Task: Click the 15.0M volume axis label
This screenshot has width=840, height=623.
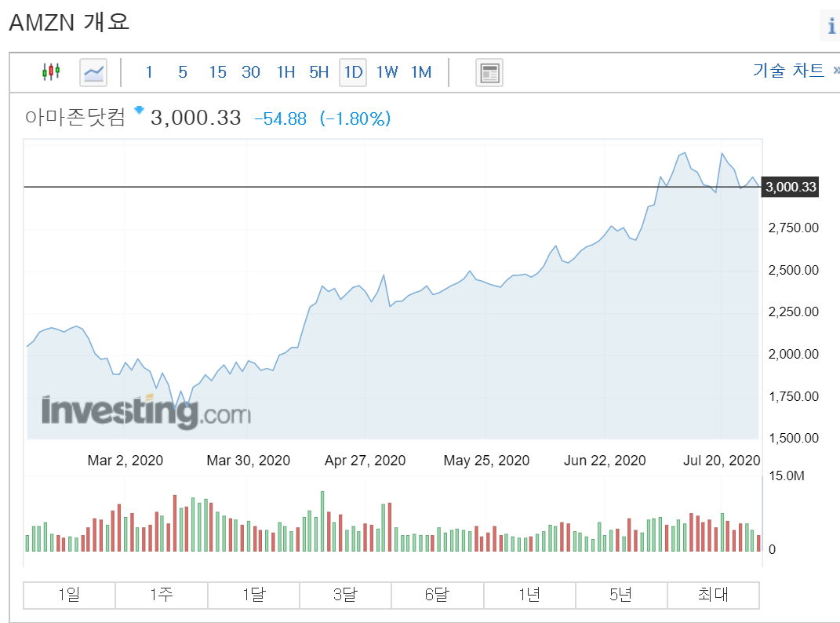Action: [787, 476]
